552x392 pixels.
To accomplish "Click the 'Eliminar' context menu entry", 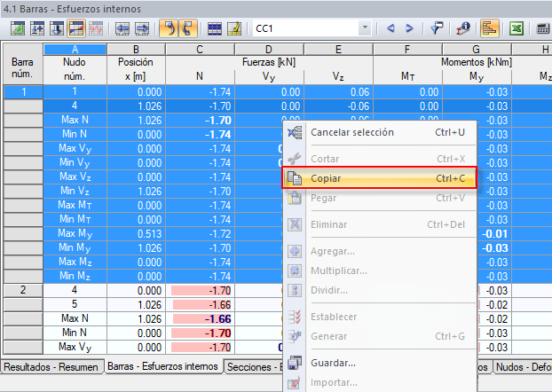I will click(x=380, y=224).
